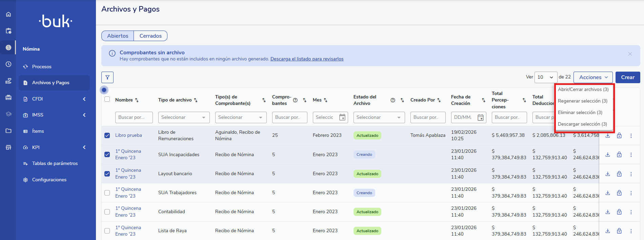Uncheck the Libro prueba row checkbox
The height and width of the screenshot is (240, 644).
click(x=107, y=135)
